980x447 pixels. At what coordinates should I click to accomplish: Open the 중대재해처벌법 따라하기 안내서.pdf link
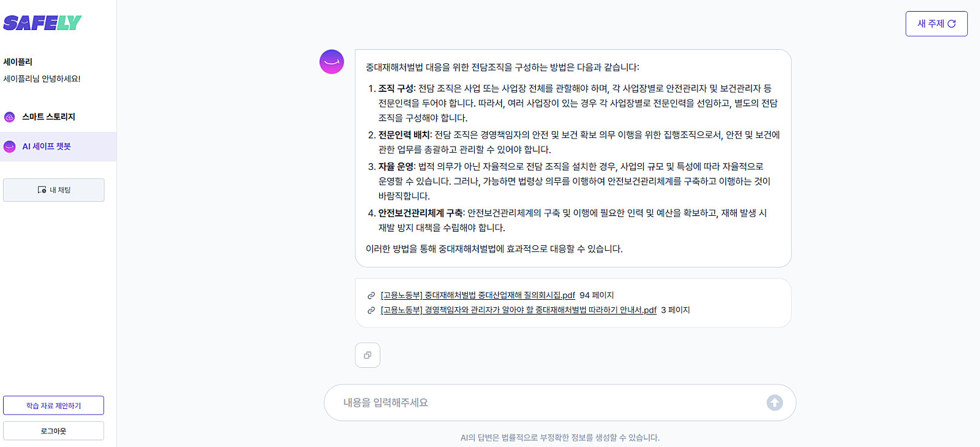[x=518, y=310]
